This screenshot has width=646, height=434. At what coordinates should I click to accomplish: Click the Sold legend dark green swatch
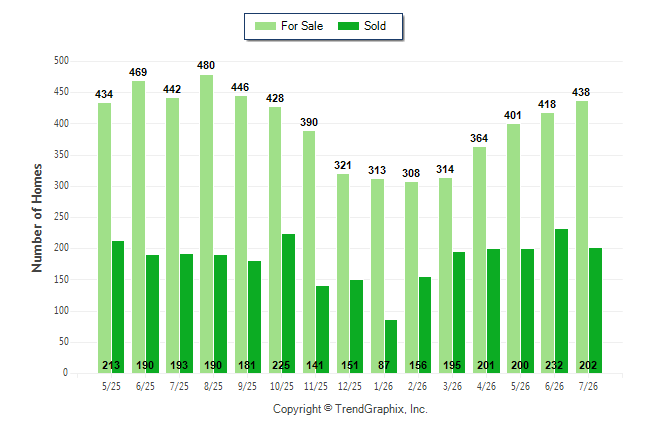coord(349,26)
